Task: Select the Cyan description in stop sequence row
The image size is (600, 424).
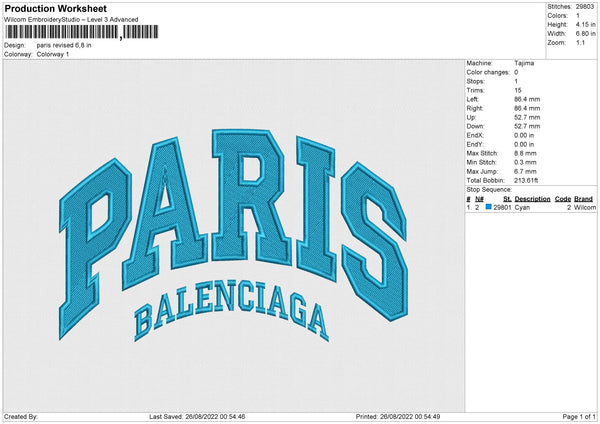Action: coord(523,208)
